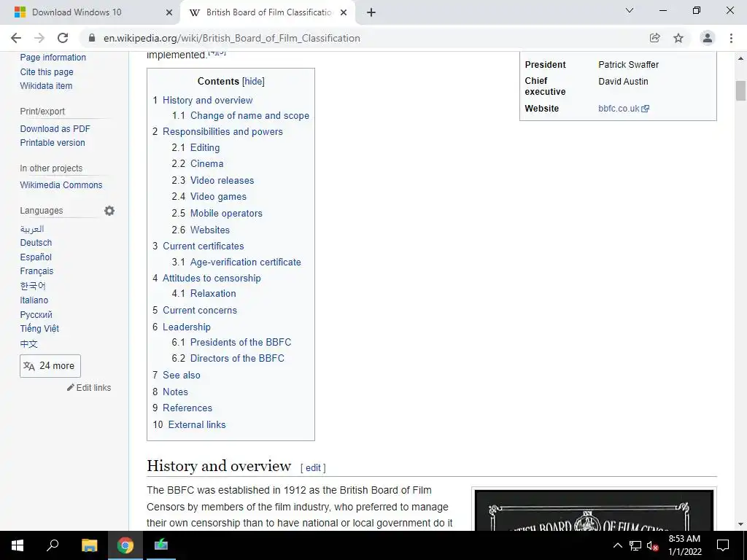Image resolution: width=747 pixels, height=560 pixels.
Task: Go to Websites subsection
Action: tap(209, 230)
